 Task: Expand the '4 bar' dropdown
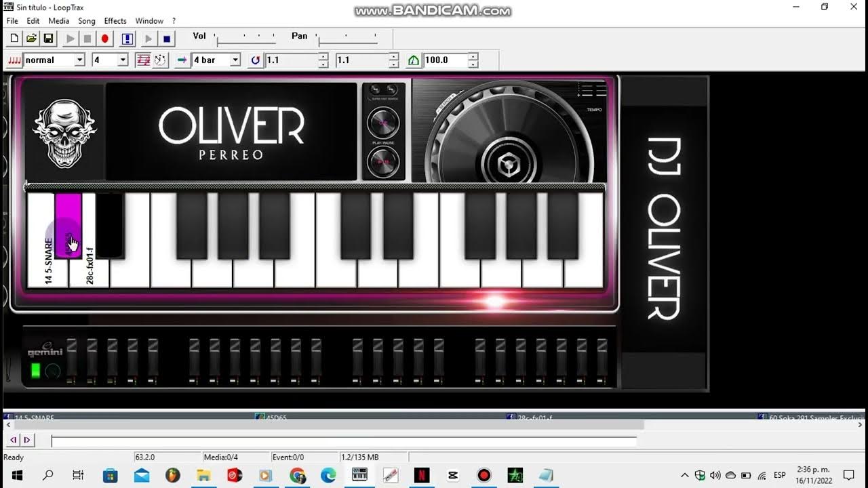coord(235,60)
